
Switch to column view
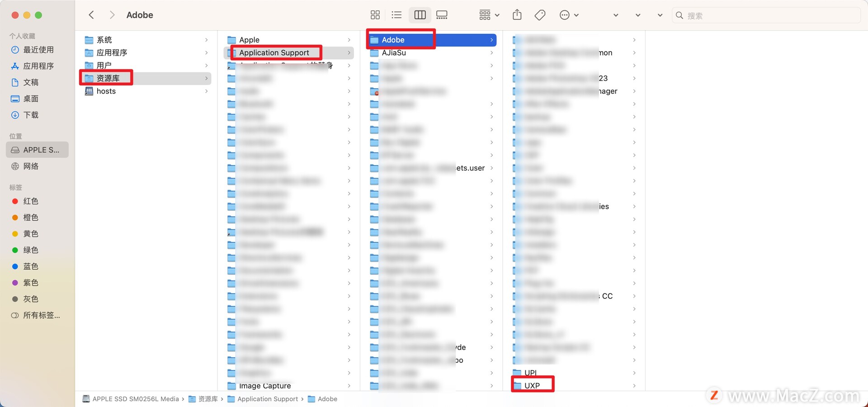420,15
